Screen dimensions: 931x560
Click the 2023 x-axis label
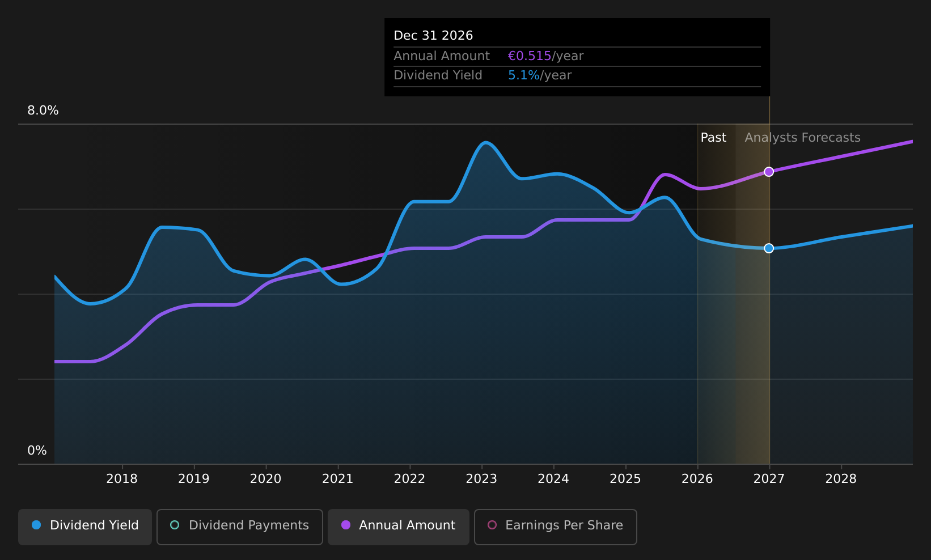click(x=481, y=479)
